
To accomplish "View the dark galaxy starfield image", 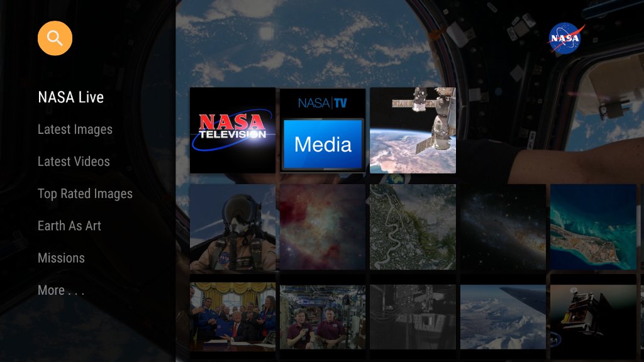I will click(502, 227).
